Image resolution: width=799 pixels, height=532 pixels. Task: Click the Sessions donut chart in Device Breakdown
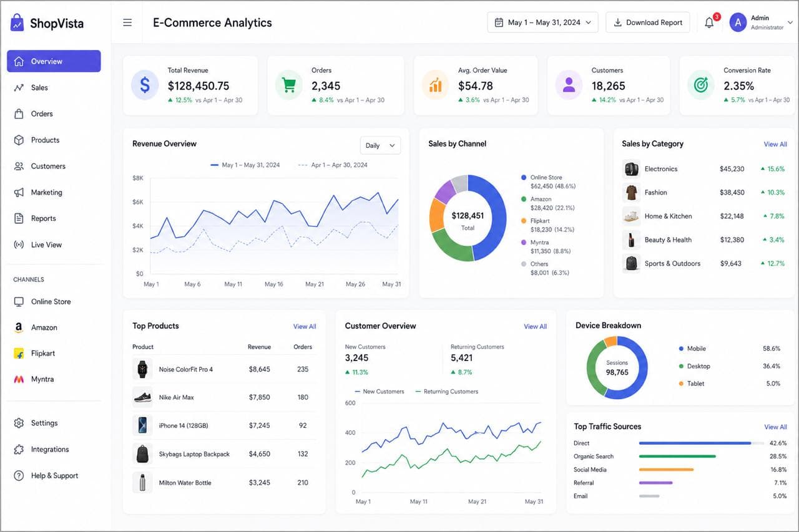tap(617, 367)
